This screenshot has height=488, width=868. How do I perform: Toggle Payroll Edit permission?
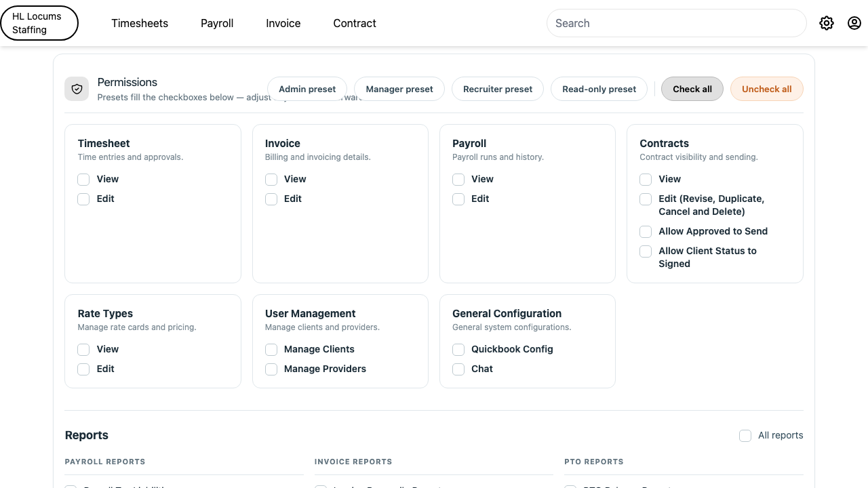458,199
